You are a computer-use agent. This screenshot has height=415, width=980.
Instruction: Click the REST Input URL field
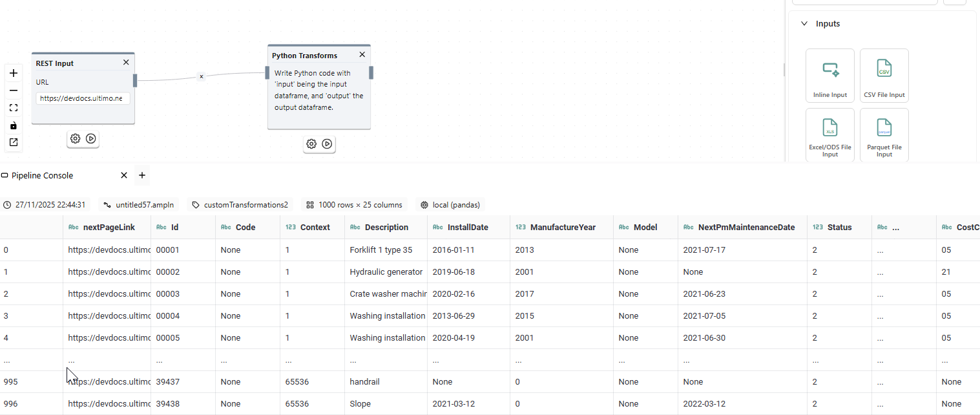(83, 98)
